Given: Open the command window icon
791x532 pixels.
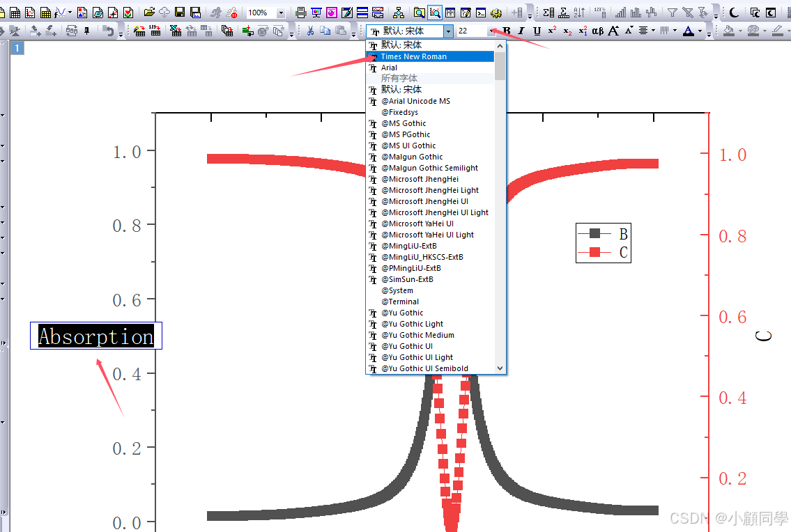Looking at the screenshot, I should click(481, 13).
